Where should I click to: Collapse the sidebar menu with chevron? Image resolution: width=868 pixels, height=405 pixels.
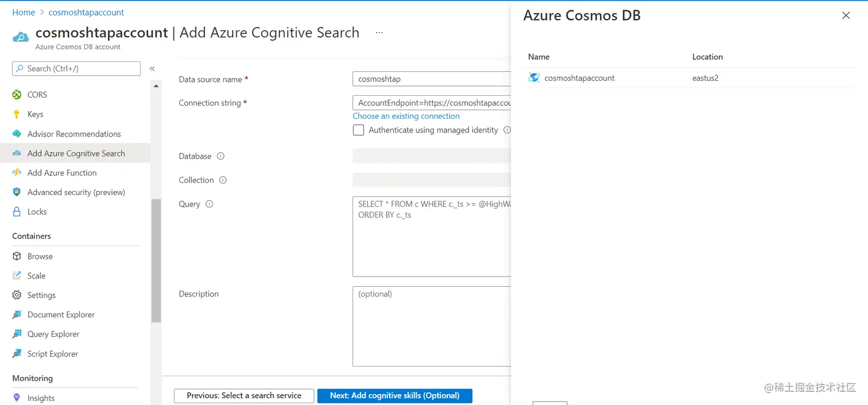[x=152, y=69]
